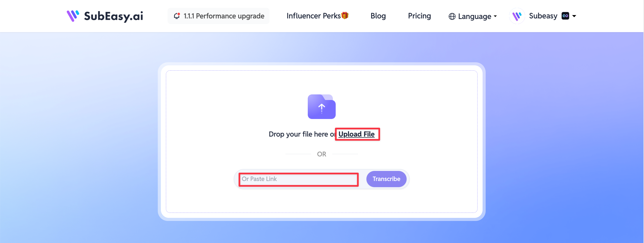Click the SubEasy purple logo mark
644x243 pixels.
pos(73,16)
